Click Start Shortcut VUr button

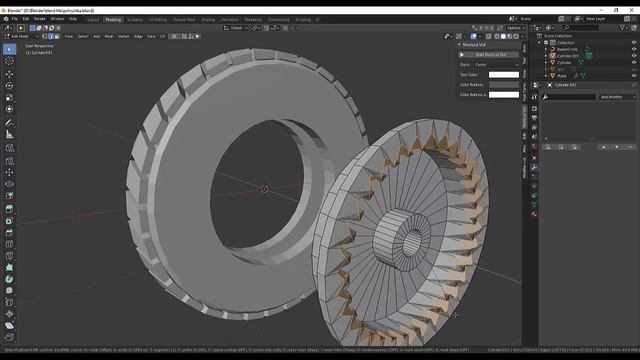pyautogui.click(x=489, y=54)
